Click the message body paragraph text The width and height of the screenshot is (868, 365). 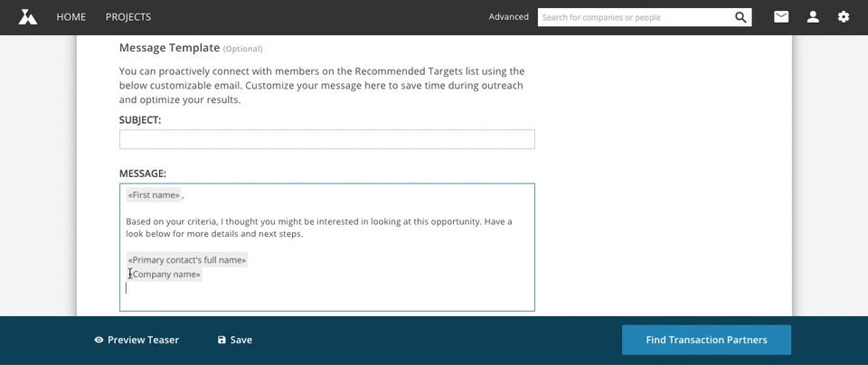319,228
